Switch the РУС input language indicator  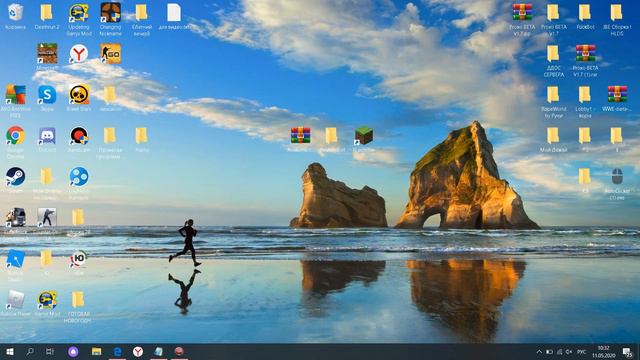click(582, 352)
